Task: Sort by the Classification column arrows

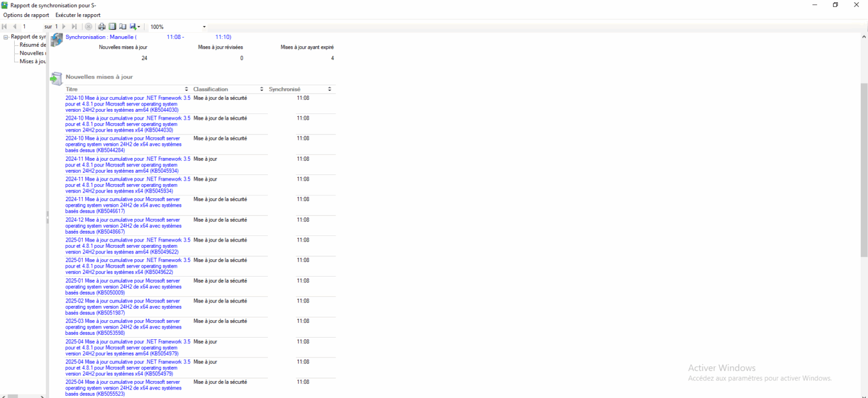Action: (x=262, y=89)
